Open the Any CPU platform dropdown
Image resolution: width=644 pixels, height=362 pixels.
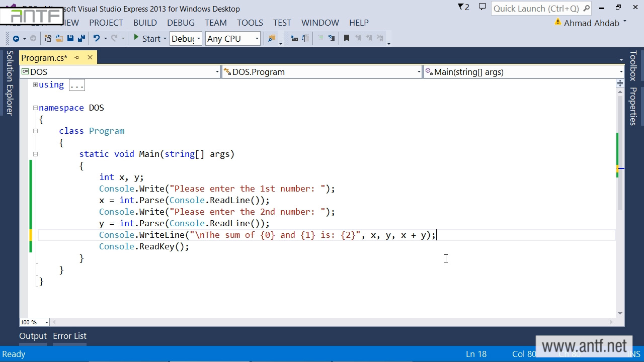(x=257, y=39)
